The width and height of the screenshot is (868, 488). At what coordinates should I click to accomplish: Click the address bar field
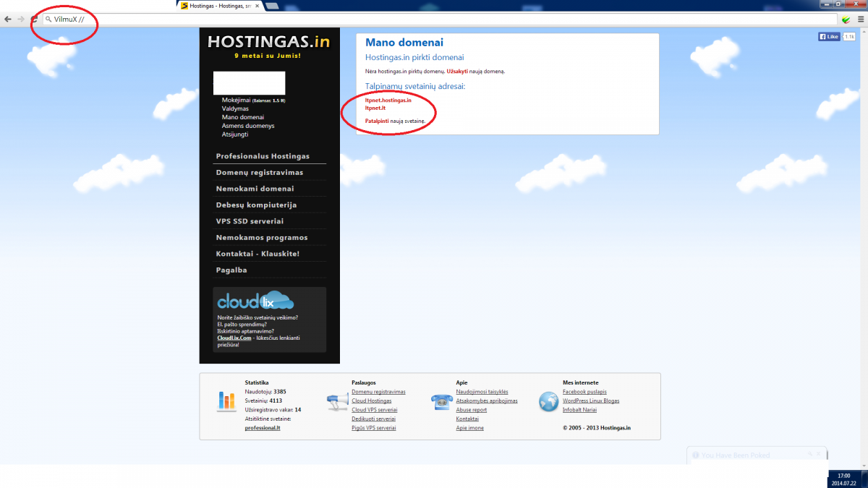coord(439,19)
